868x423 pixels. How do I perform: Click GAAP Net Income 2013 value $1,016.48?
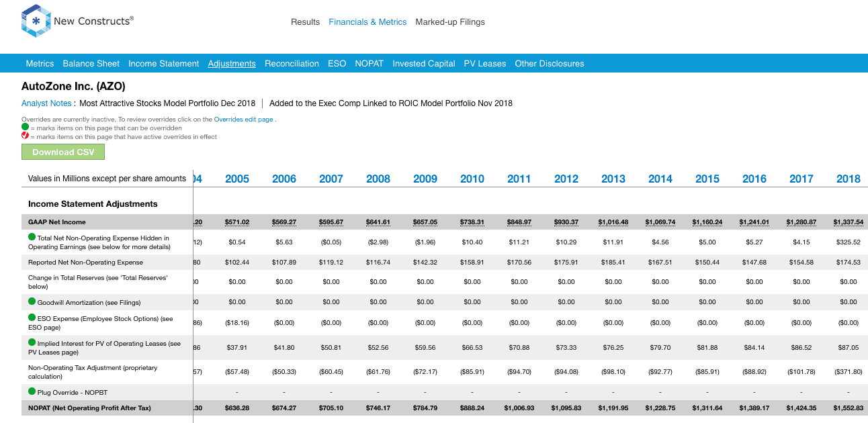tap(613, 222)
